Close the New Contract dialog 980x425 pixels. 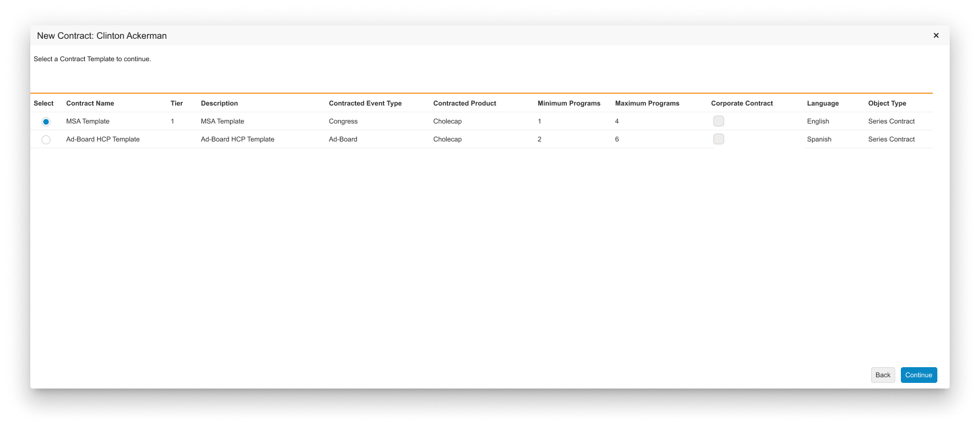(x=936, y=35)
